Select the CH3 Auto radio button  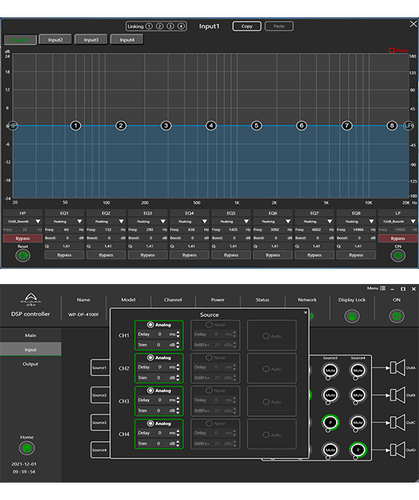click(266, 402)
